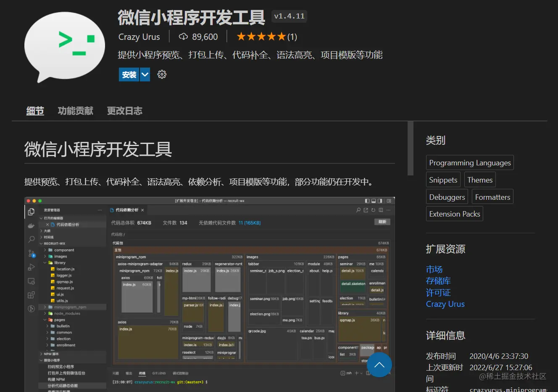Click the readme heading 微信小程序开发工具
558x392 pixels.
(98, 149)
